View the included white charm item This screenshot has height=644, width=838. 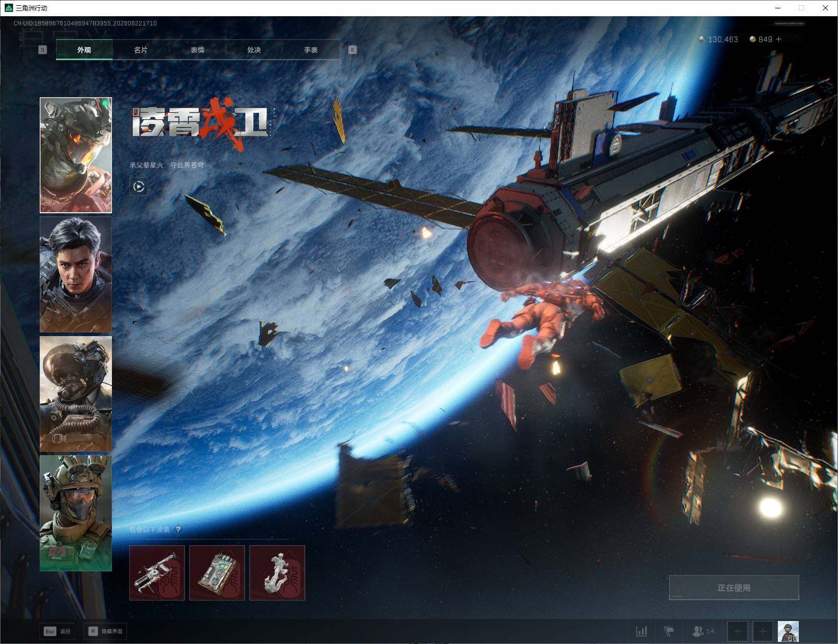(277, 573)
